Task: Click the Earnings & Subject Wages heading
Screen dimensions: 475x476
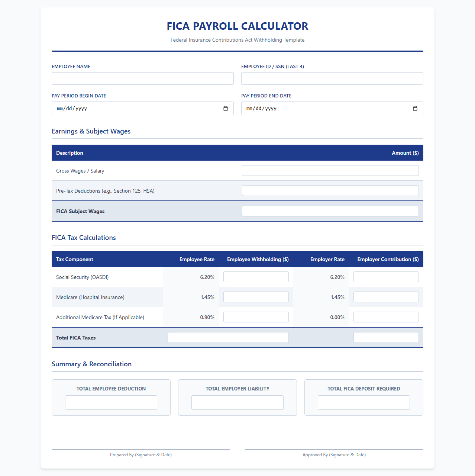Action: [91, 131]
